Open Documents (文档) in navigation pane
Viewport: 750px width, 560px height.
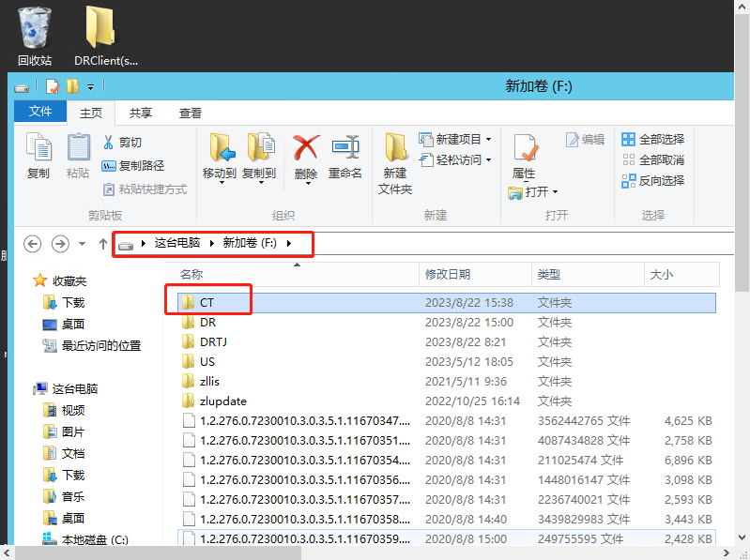pos(64,453)
